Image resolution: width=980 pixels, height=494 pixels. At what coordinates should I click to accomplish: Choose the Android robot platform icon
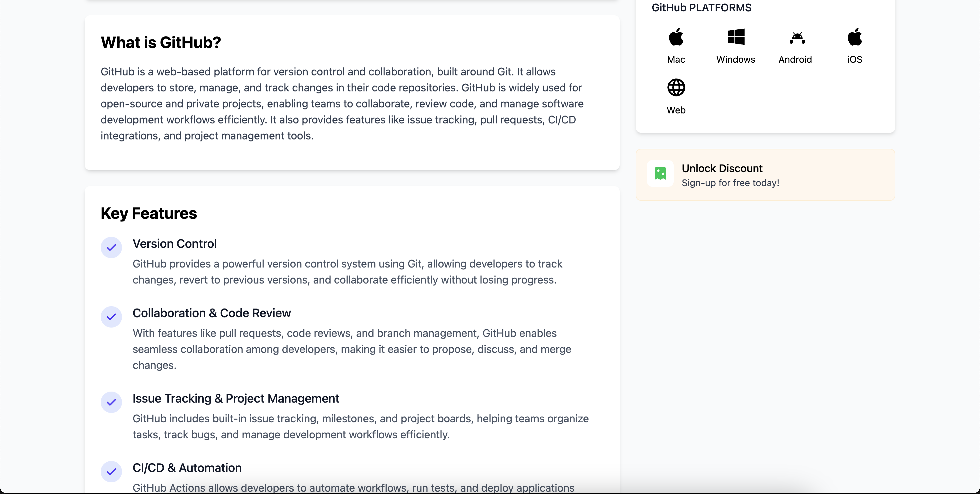click(x=797, y=38)
